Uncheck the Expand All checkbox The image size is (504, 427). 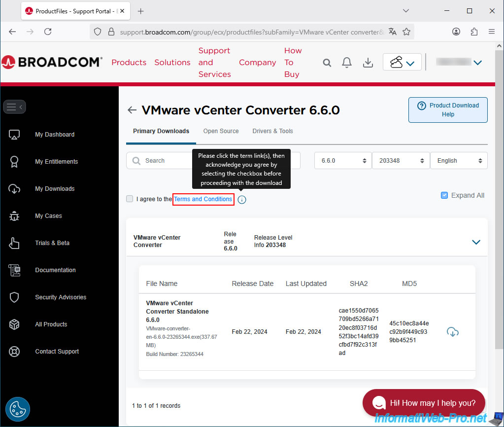coord(445,195)
